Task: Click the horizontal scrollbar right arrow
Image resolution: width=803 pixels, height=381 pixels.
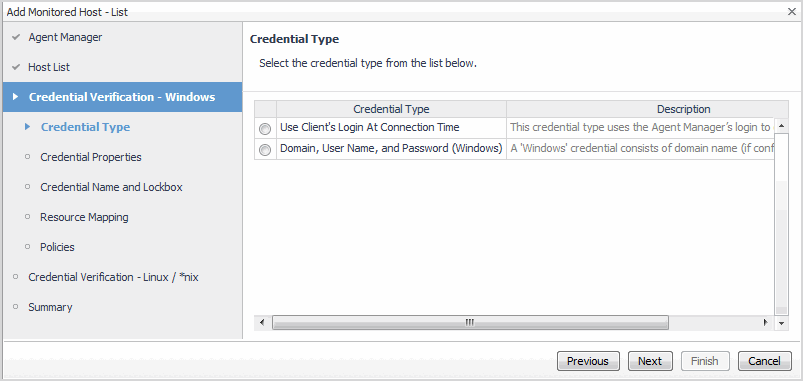Action: (766, 323)
